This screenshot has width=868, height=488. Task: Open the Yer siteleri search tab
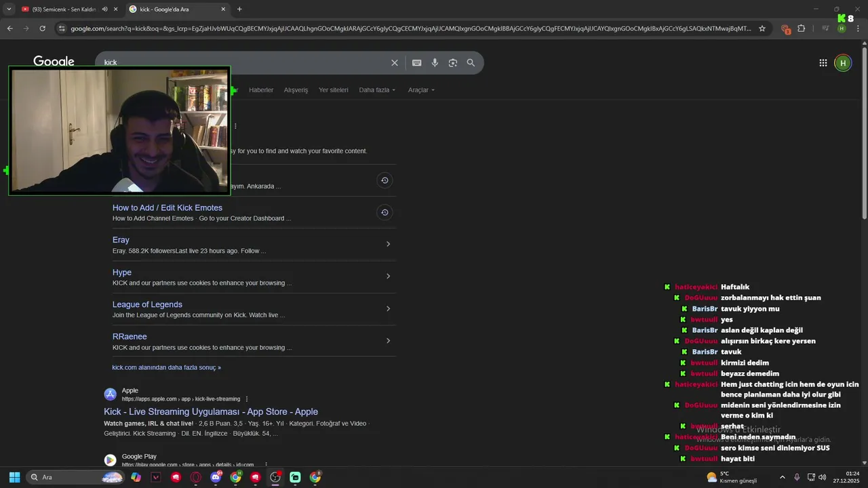[x=334, y=90]
